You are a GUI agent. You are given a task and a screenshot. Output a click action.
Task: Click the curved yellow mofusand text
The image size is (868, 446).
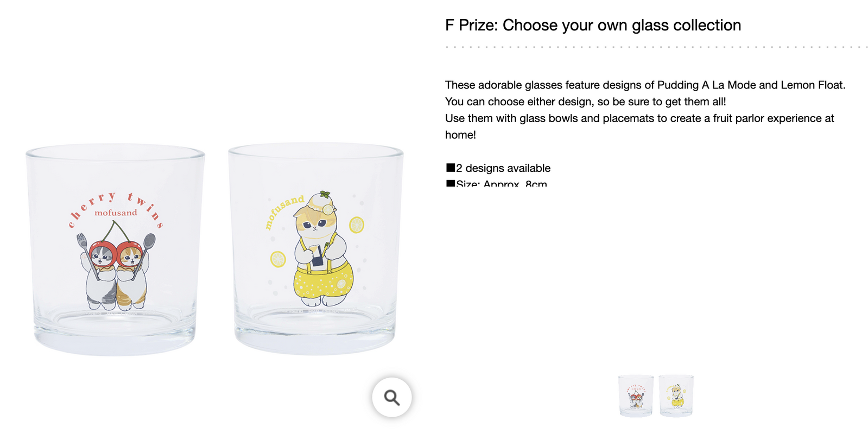pos(283,212)
